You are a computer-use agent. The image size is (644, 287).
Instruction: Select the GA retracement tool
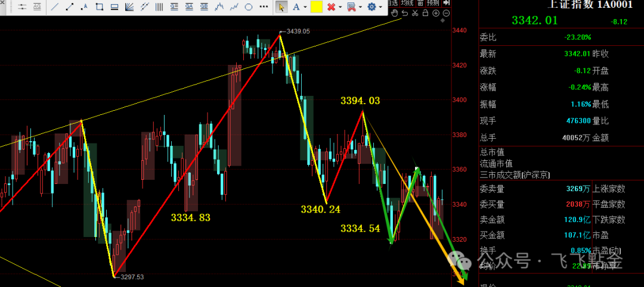(189, 7)
